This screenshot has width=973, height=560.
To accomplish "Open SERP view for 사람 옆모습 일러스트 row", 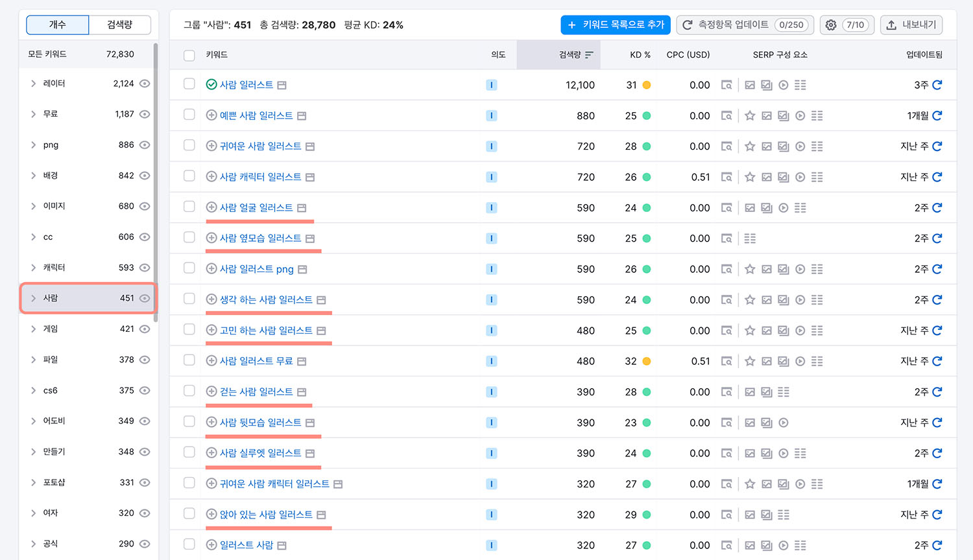I will click(x=727, y=239).
